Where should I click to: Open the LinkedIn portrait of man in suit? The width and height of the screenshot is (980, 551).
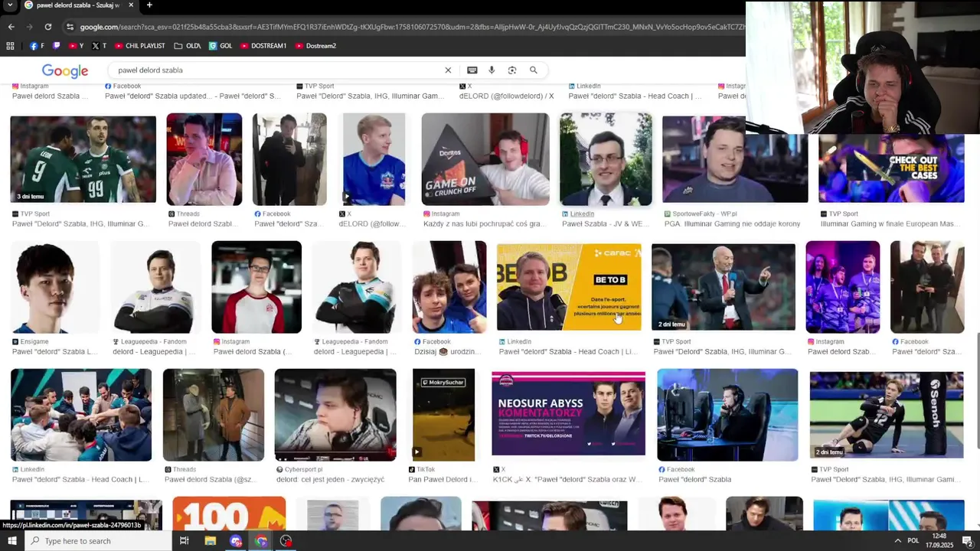pos(606,159)
